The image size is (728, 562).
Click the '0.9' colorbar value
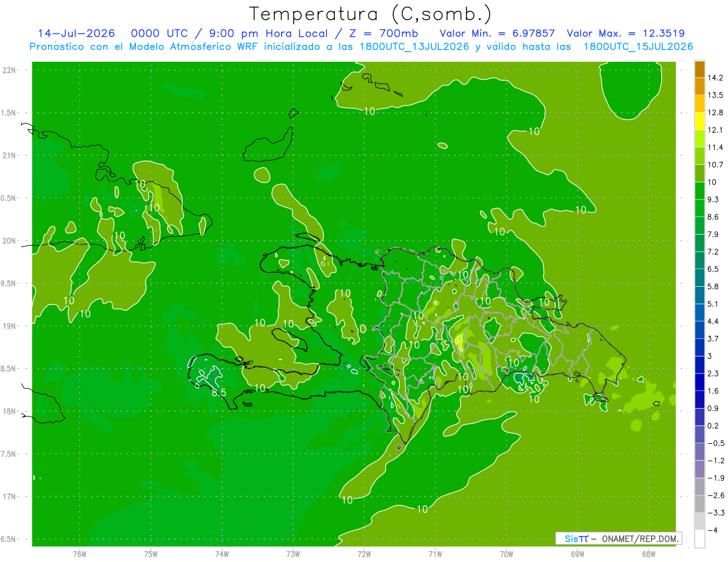pyautogui.click(x=713, y=408)
